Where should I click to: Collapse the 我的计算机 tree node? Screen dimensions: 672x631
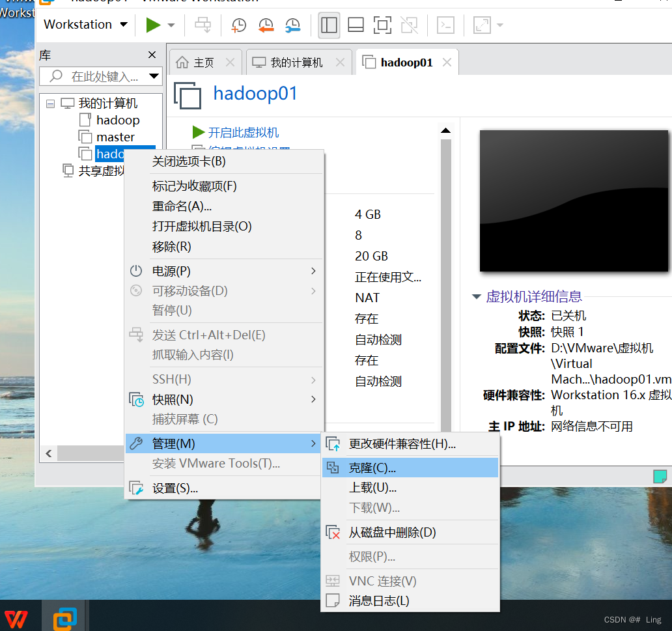coord(51,104)
